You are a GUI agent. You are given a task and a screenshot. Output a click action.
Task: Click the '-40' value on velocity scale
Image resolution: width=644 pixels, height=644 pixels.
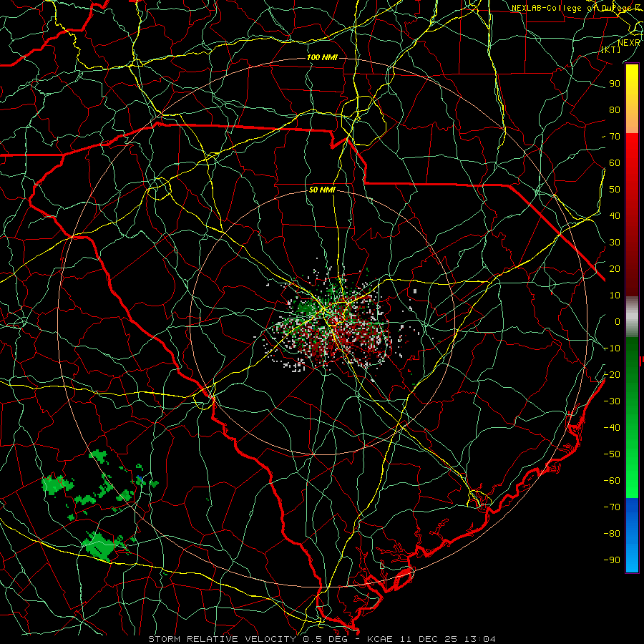pos(612,428)
